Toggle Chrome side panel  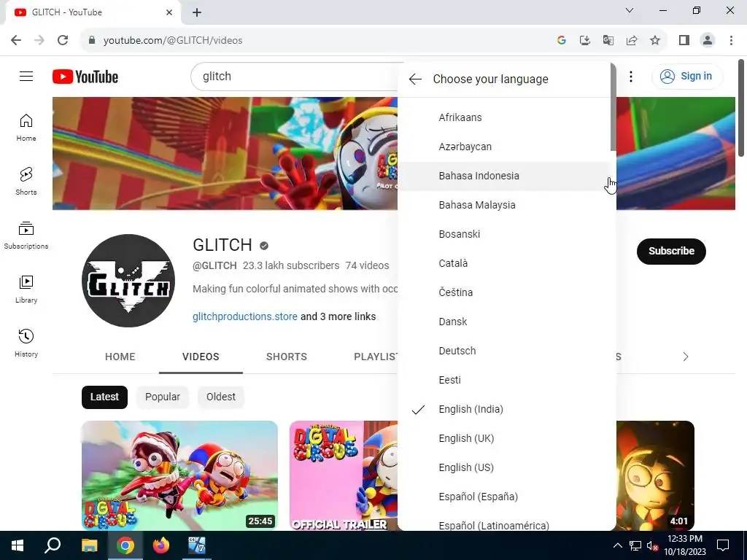tap(684, 41)
